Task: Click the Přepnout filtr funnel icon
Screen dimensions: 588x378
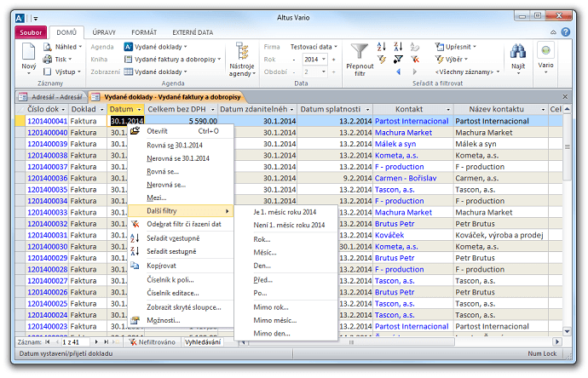Action: pyautogui.click(x=360, y=51)
